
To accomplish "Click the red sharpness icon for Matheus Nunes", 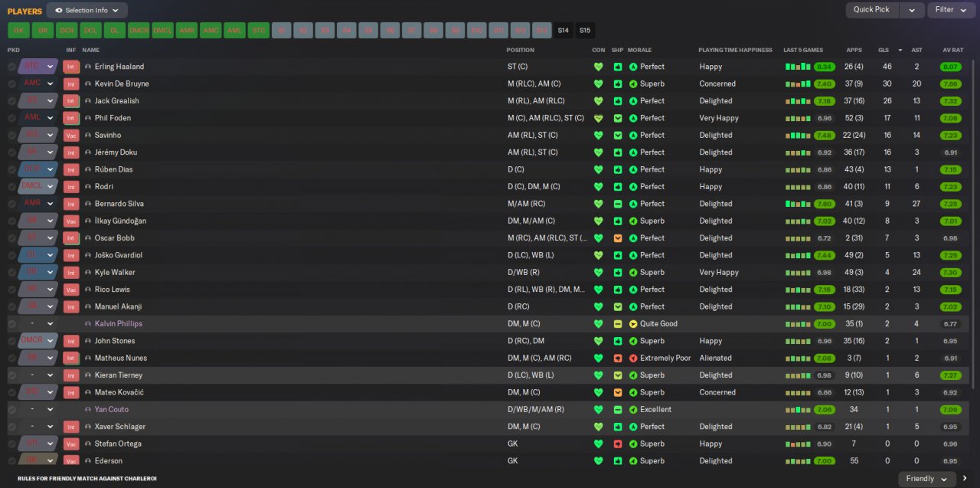I will coord(618,358).
